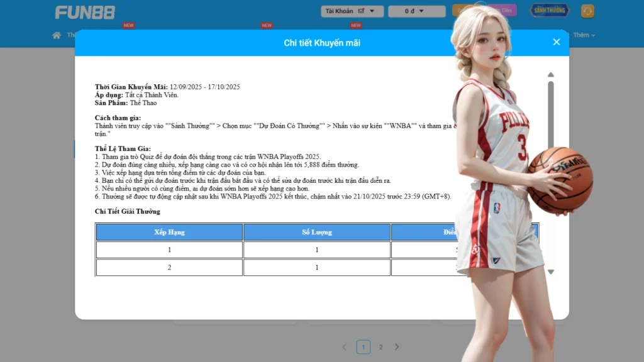Image resolution: width=644 pixels, height=362 pixels.
Task: Go to page 2 of promotions
Action: coord(380,347)
